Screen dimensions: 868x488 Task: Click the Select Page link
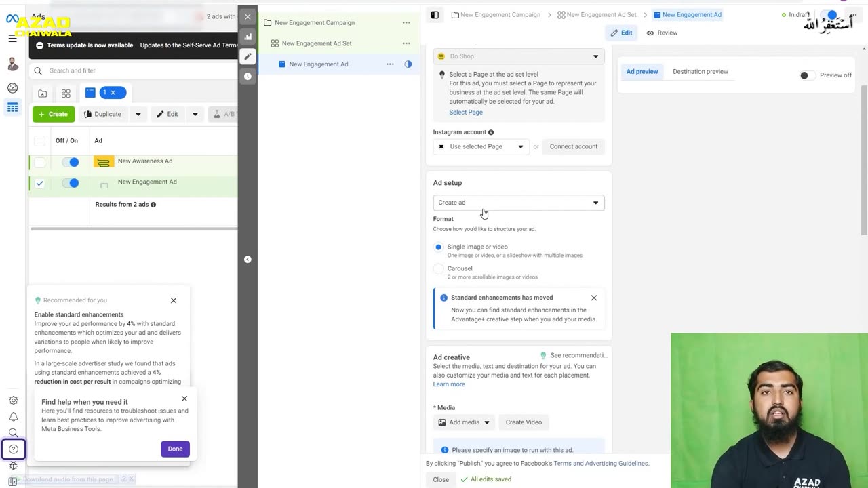[466, 112]
